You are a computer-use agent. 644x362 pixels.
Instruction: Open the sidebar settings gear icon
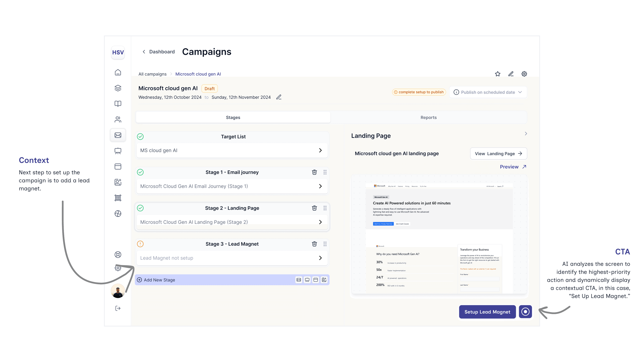[118, 268]
